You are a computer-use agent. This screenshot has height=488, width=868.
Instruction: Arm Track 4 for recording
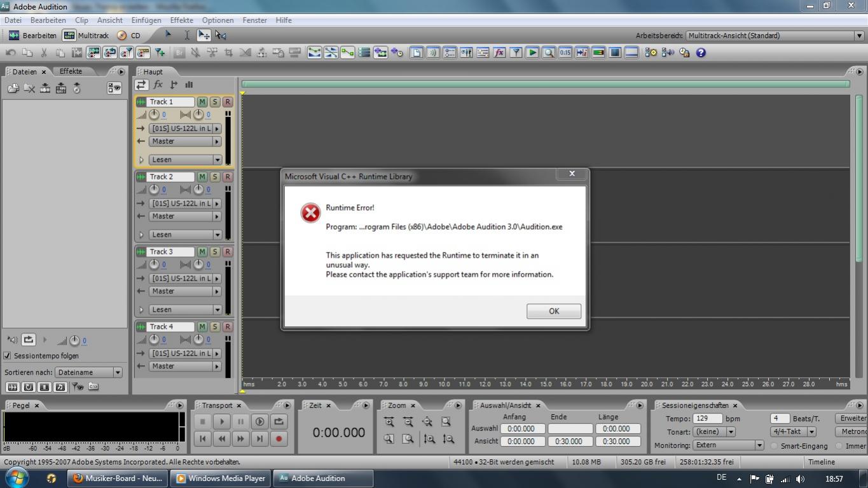tap(227, 326)
